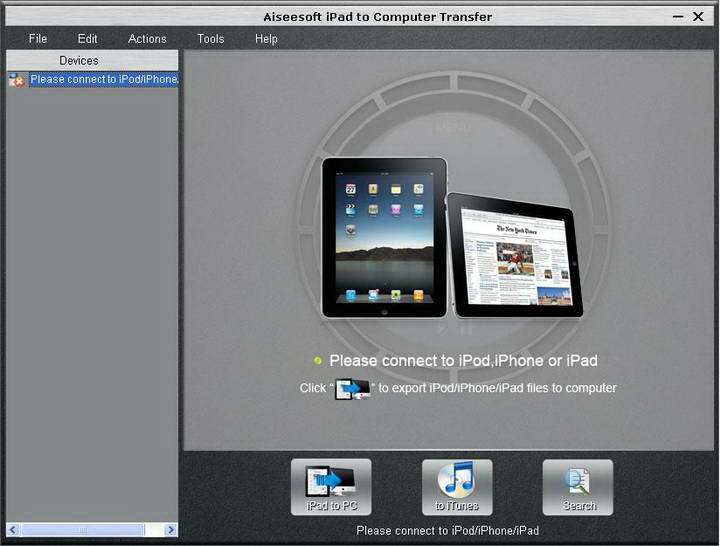Minimize the Aiseesoft transfer window

pyautogui.click(x=678, y=17)
